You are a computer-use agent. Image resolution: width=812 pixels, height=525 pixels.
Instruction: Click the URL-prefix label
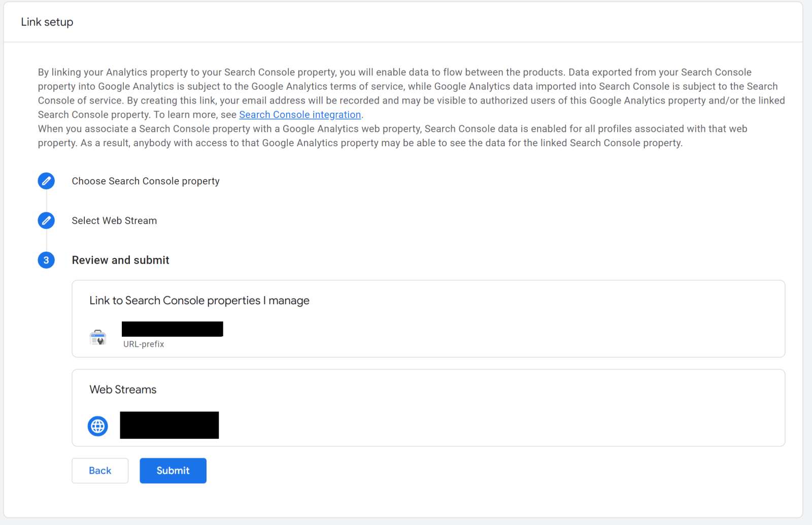tap(144, 344)
